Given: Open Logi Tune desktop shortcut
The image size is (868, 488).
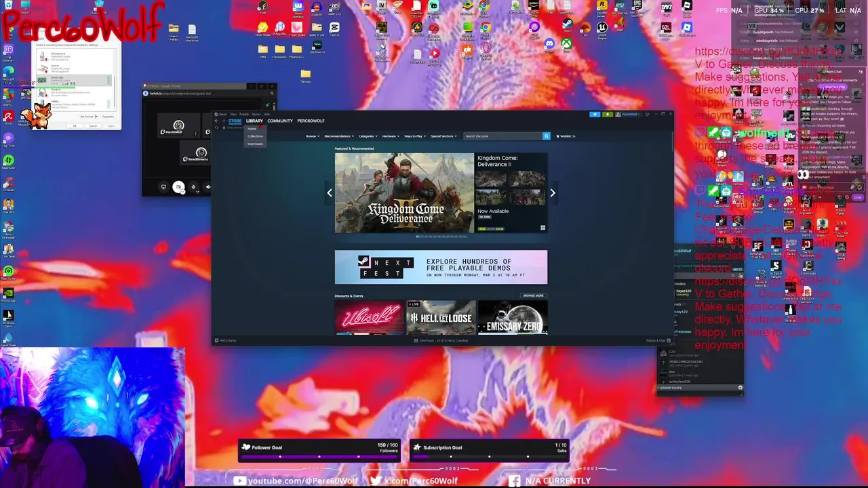Looking at the screenshot, I should coord(8,139).
